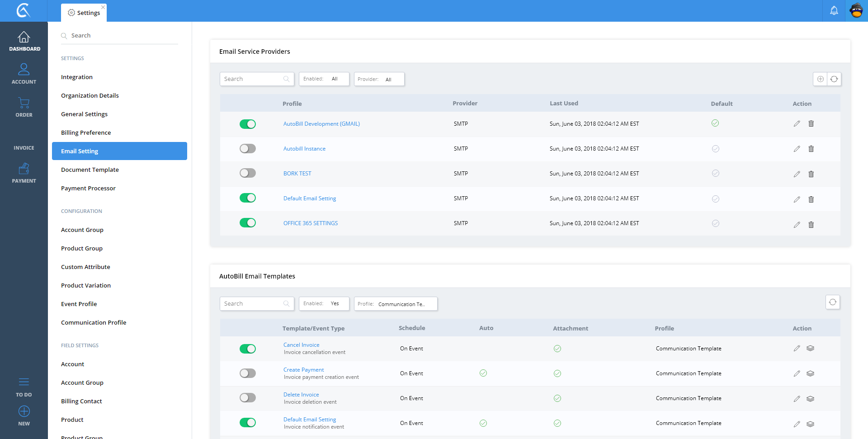
Task: Turn on the Create Payment template toggle
Action: tap(248, 373)
